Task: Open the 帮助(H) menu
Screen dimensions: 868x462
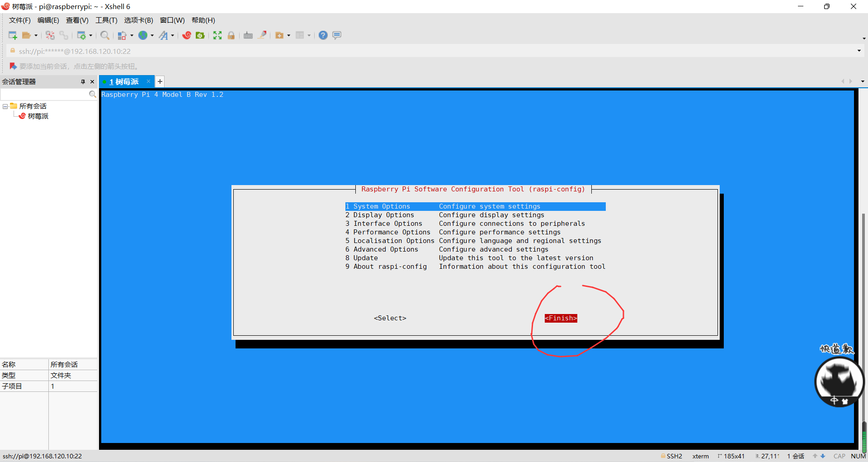Action: [x=203, y=20]
